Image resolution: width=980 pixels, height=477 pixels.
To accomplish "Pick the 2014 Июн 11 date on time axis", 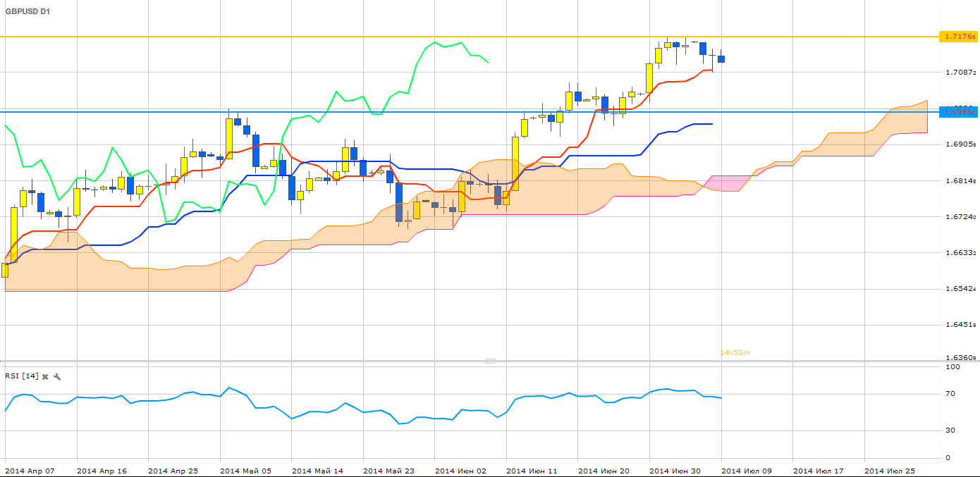I will [x=532, y=471].
